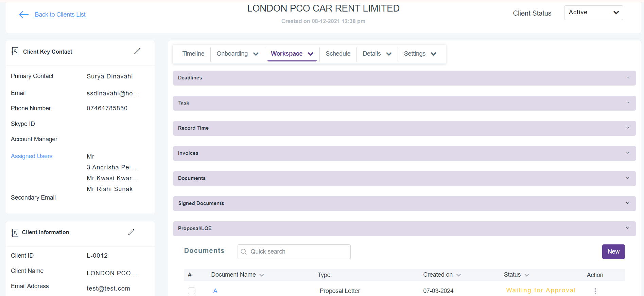
Task: Sort by Status column arrow
Action: coord(527,275)
